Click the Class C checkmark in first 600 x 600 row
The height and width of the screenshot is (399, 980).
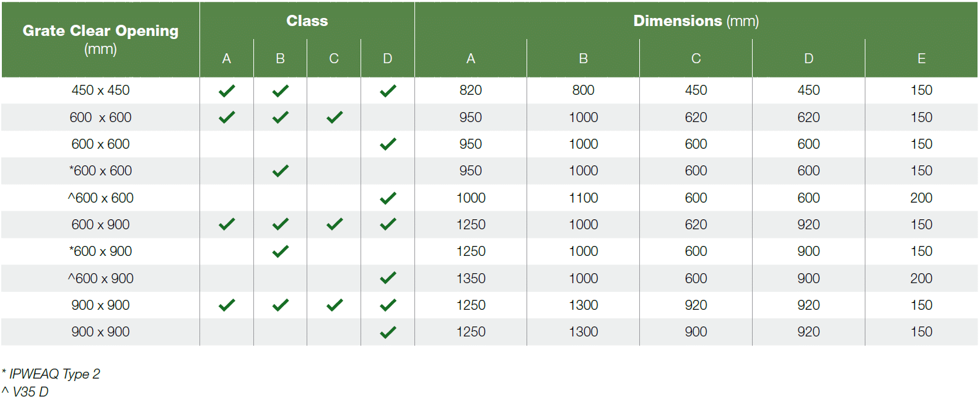coord(335,117)
